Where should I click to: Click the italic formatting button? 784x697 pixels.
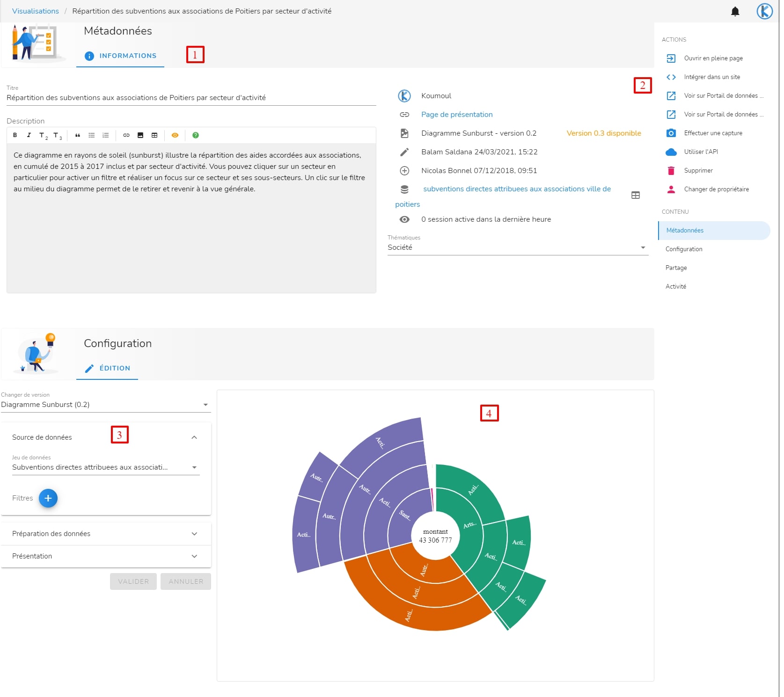pyautogui.click(x=29, y=135)
